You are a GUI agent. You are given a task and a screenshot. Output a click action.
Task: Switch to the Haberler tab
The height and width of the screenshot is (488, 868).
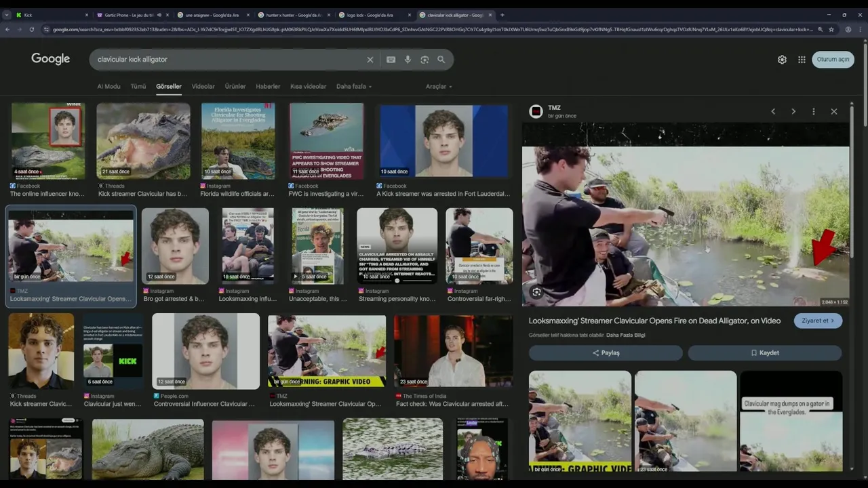tap(268, 87)
